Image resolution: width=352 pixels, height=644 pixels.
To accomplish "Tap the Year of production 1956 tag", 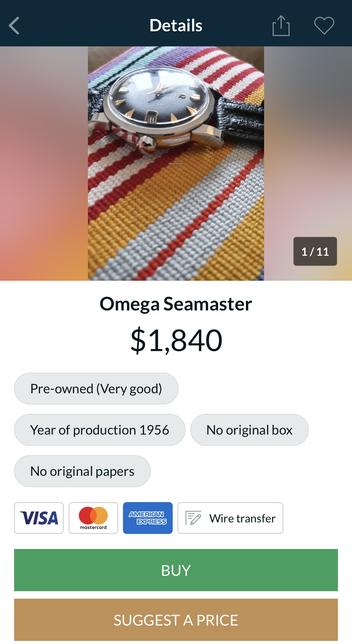I will pos(99,430).
